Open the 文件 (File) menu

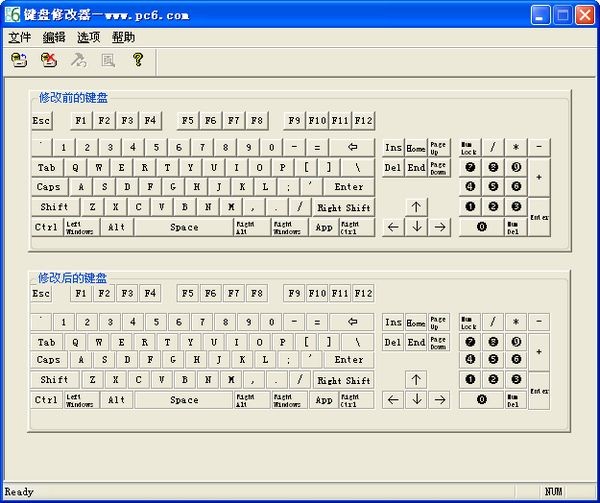[x=20, y=37]
